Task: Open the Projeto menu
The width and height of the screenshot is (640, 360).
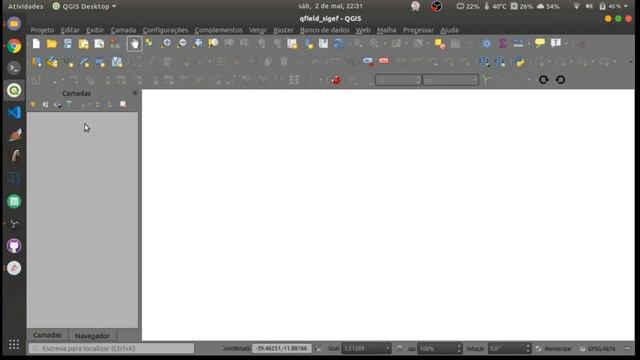Action: 42,30
